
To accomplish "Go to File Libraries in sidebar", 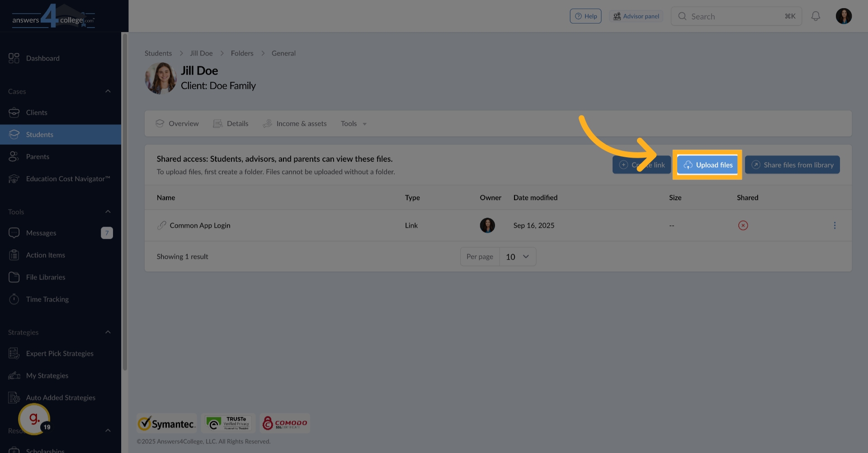I will click(x=45, y=277).
